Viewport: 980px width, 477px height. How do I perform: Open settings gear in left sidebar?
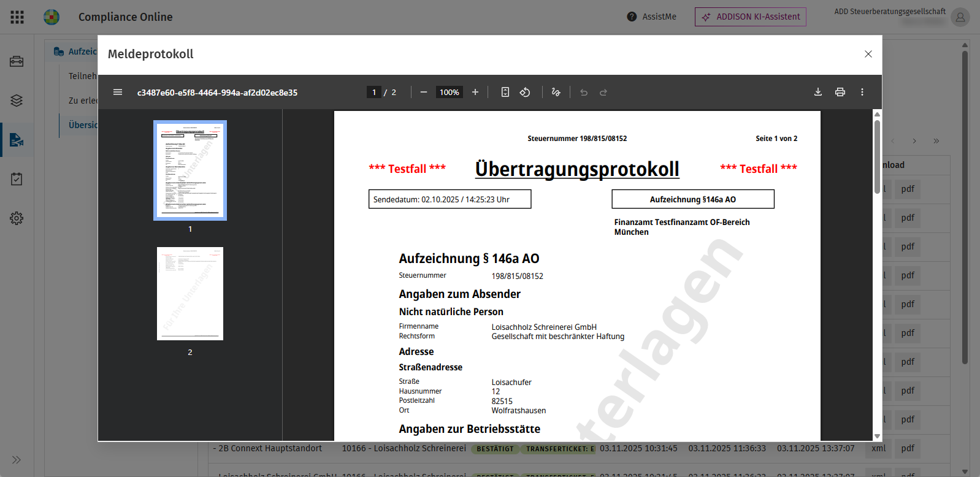click(x=17, y=218)
